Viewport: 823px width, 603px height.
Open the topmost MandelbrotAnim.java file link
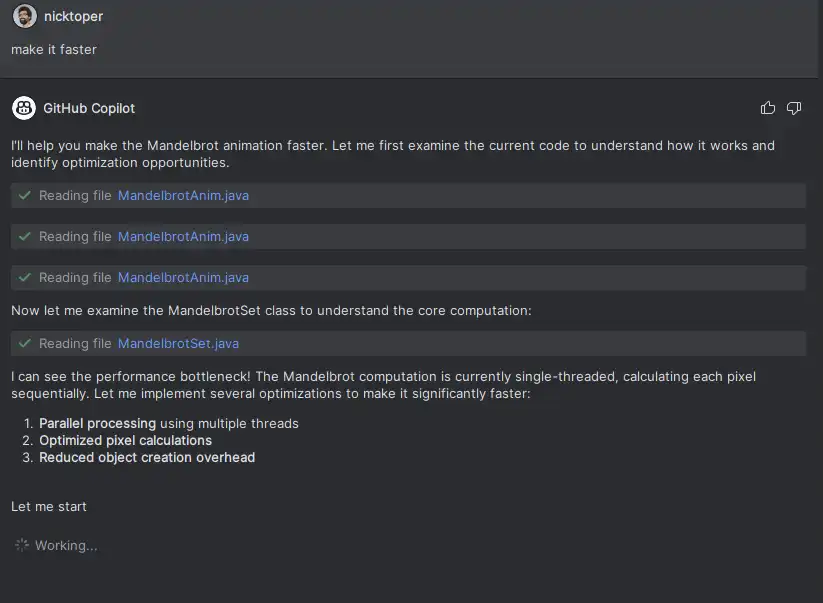tap(183, 195)
